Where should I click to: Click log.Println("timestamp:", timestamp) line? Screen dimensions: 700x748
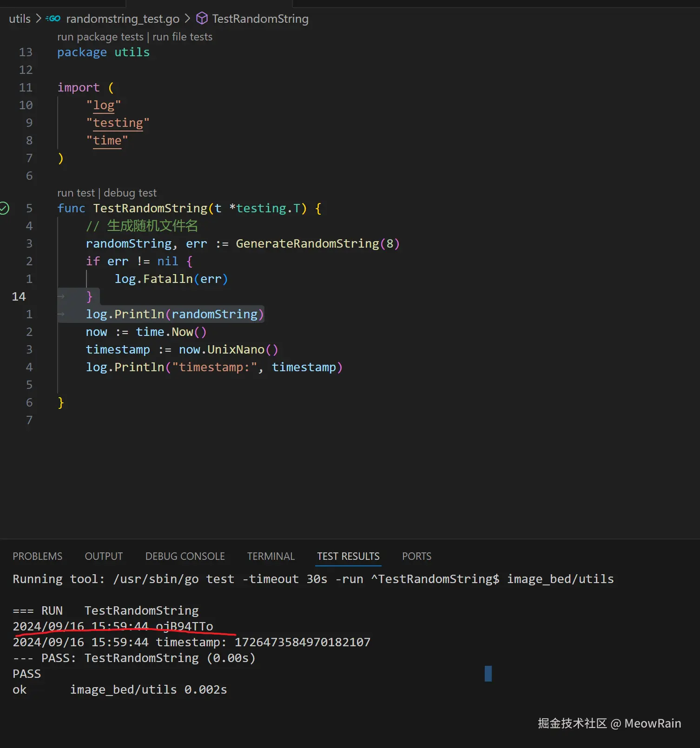[214, 367]
